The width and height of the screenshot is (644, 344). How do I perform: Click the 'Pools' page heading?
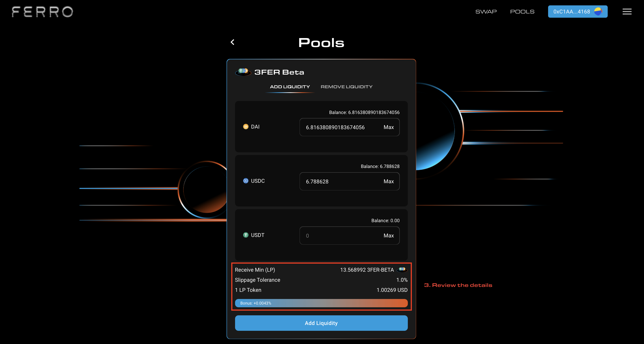pyautogui.click(x=321, y=43)
